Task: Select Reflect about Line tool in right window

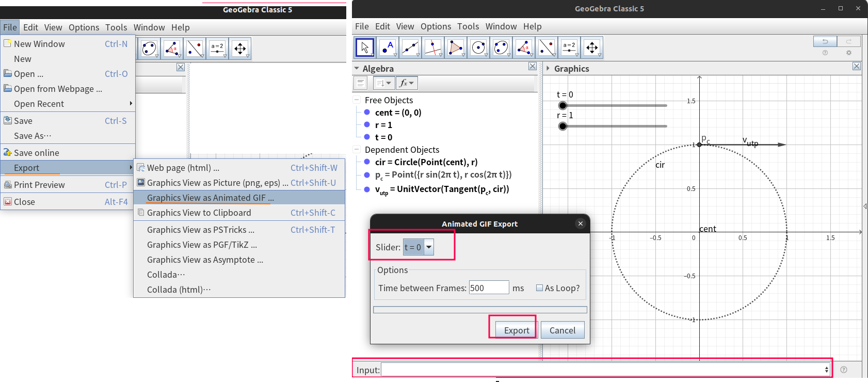Action: point(546,47)
